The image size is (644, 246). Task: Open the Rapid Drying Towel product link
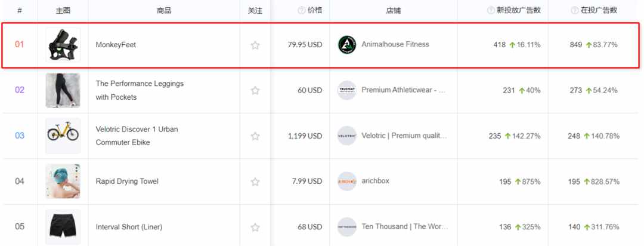click(127, 182)
